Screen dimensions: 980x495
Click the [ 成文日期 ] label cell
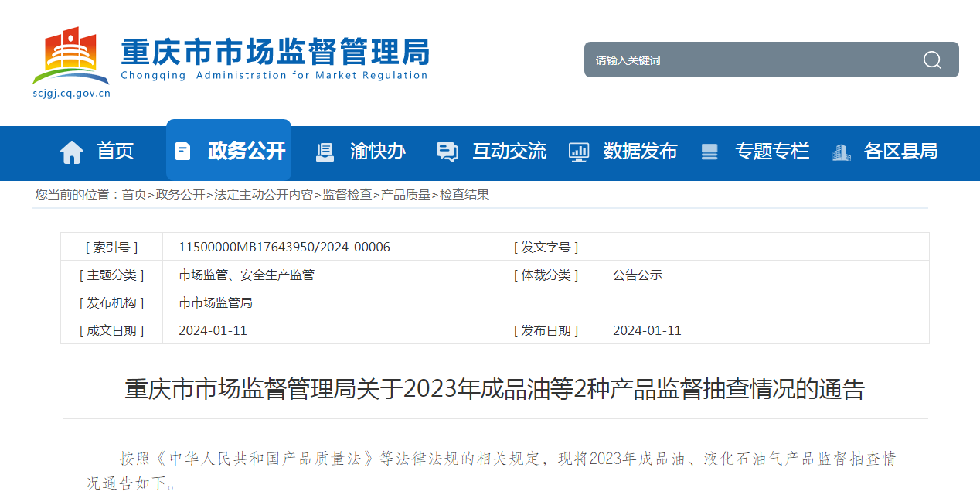(x=112, y=330)
